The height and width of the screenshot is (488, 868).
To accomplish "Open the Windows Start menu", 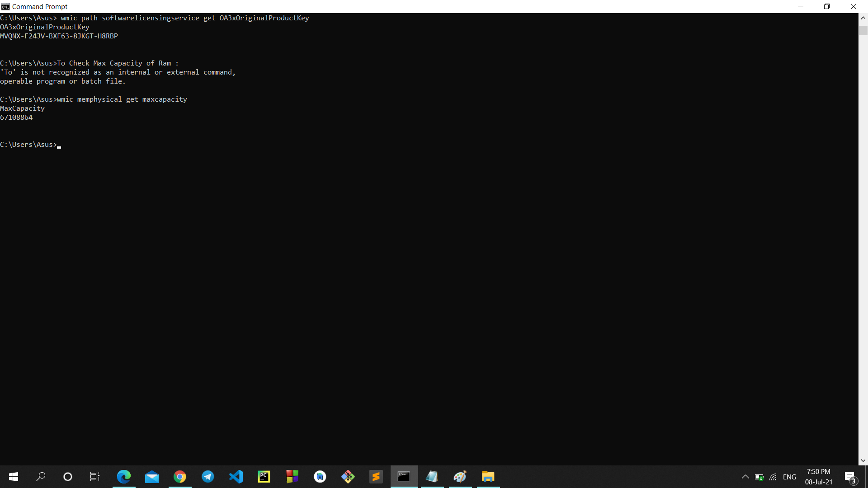I will (14, 477).
